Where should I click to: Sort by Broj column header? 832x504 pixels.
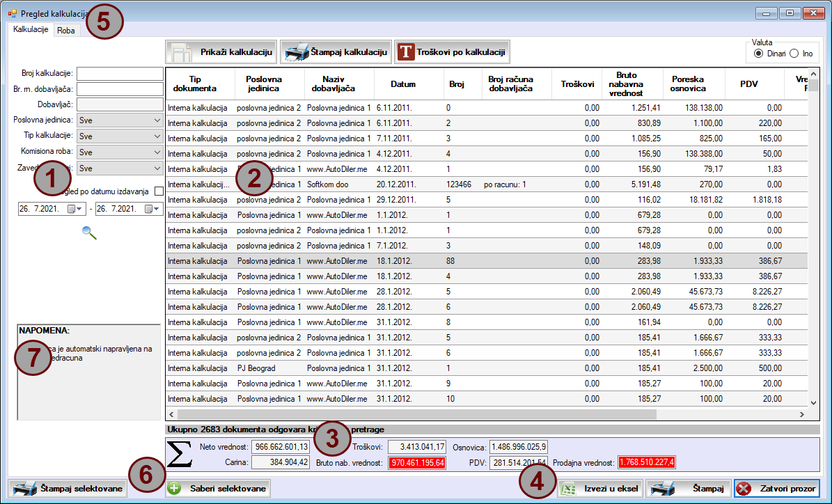pos(463,84)
